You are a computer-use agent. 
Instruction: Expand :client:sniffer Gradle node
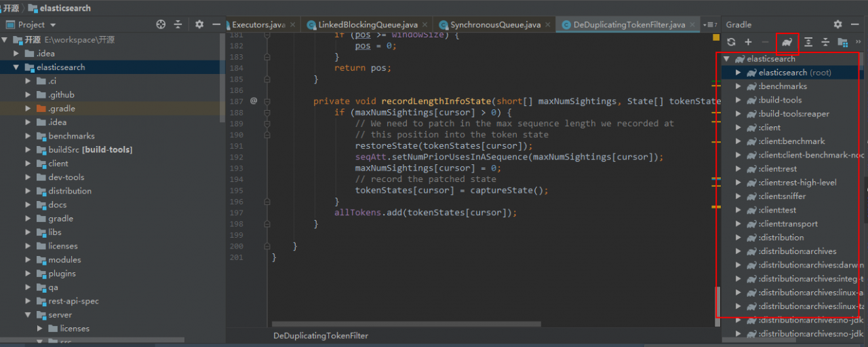[x=738, y=196]
